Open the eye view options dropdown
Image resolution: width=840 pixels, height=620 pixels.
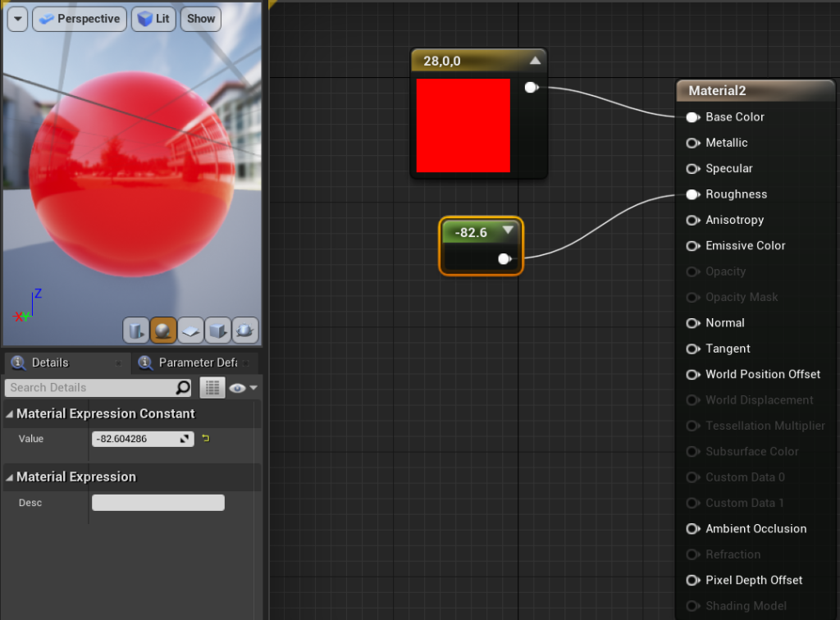[x=244, y=388]
